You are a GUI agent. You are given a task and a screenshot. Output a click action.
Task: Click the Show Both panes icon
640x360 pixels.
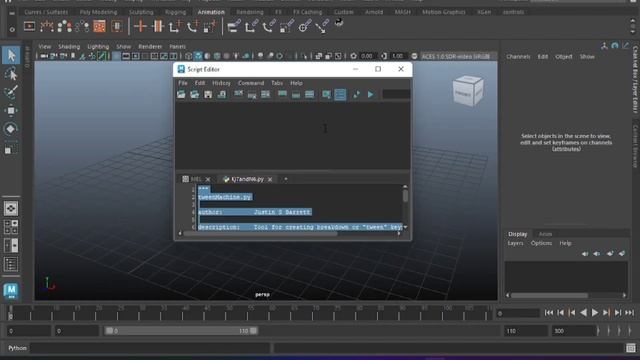click(x=310, y=95)
